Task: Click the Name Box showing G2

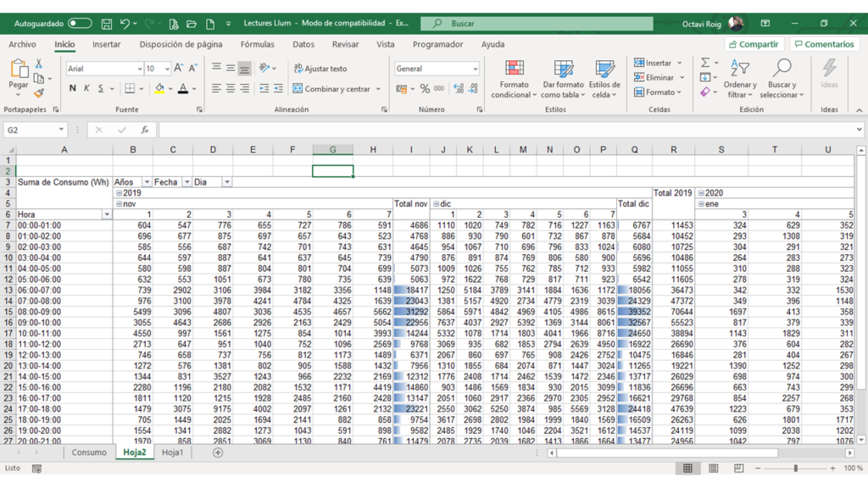Action: coord(34,130)
